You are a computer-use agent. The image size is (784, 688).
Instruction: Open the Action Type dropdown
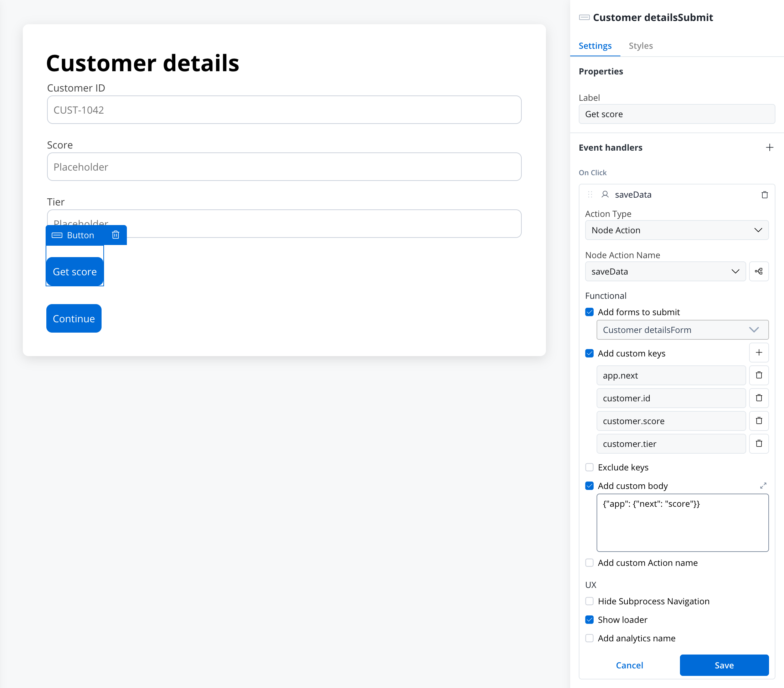[x=677, y=230]
